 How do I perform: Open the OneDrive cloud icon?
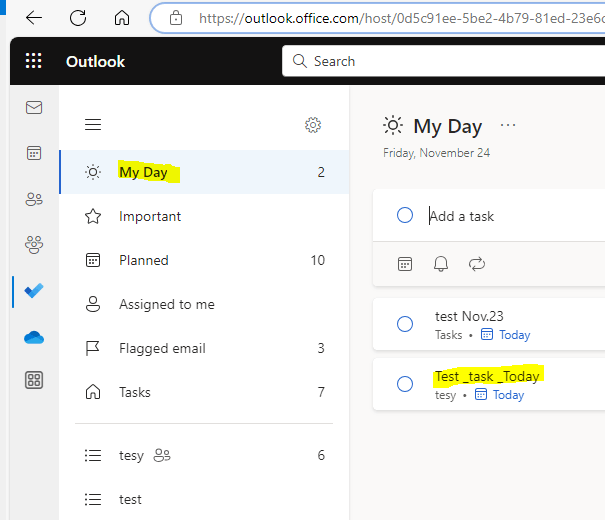[x=34, y=337]
